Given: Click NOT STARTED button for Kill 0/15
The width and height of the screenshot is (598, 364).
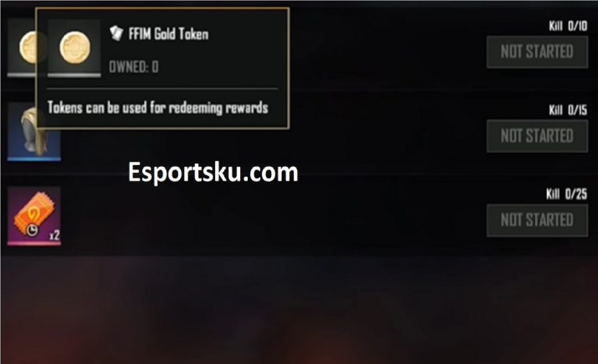Looking at the screenshot, I should (x=537, y=136).
